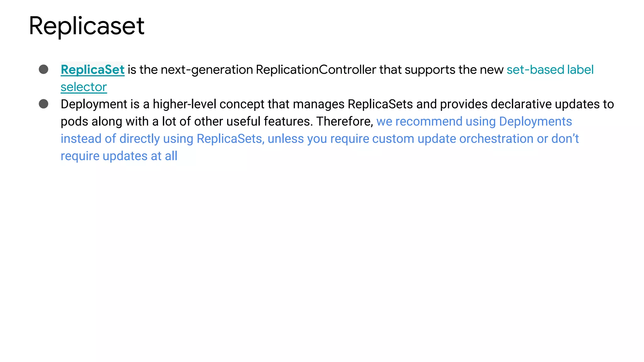644x362 pixels.
Task: Click black word 'ReplicaSets' after 'manages'
Action: (380, 104)
